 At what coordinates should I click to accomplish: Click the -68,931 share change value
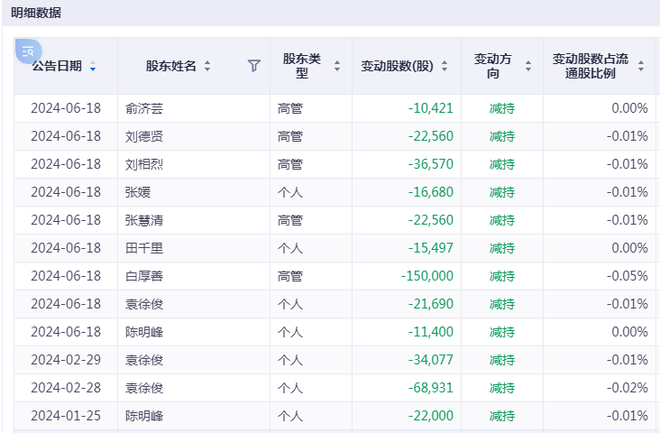(x=430, y=388)
